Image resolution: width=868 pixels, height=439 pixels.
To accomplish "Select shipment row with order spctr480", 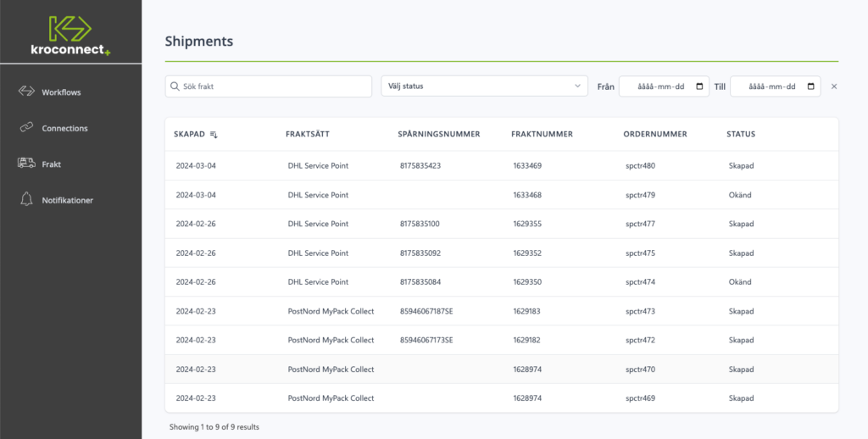I will pyautogui.click(x=501, y=166).
